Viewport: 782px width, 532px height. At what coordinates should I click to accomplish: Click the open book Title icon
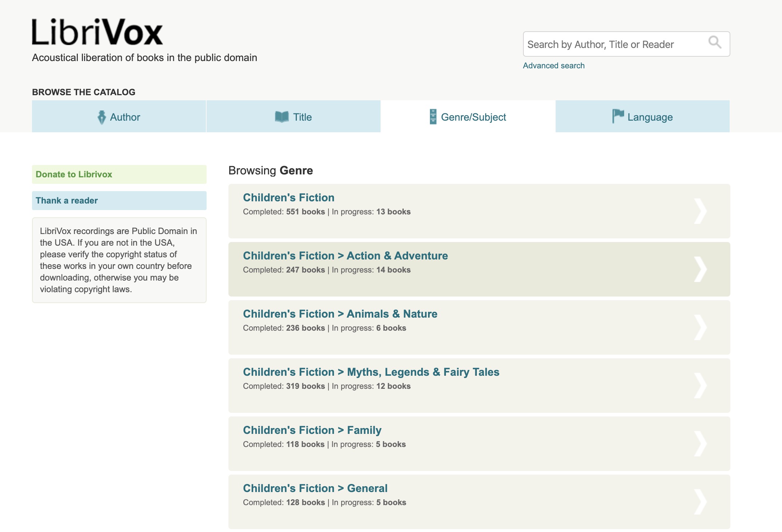coord(282,117)
